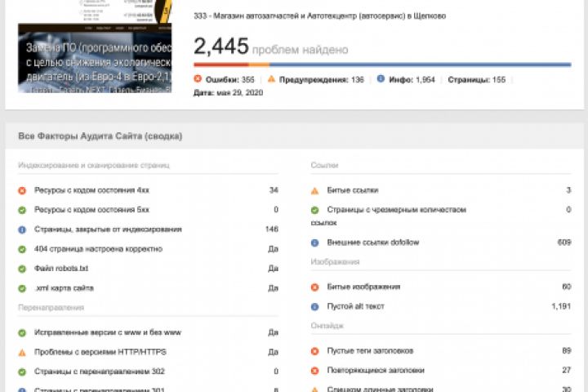Open Проблемы с версиями HTTP/HTTPS factor
This screenshot has width=588, height=392.
coord(100,352)
